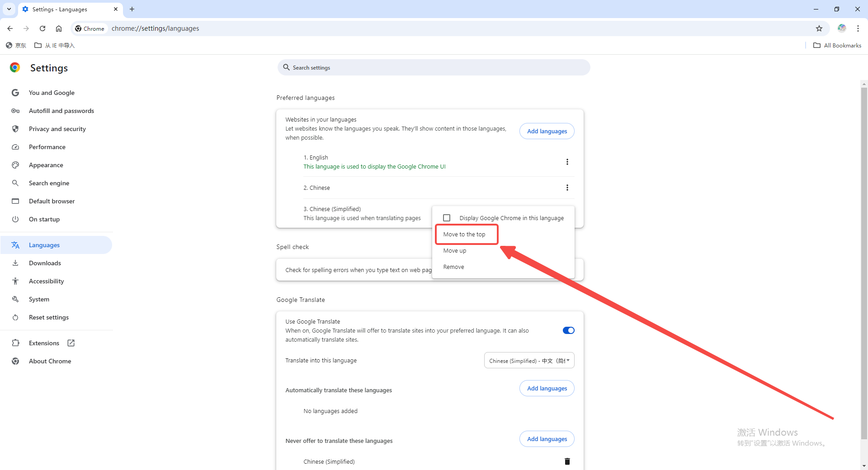Open the home page
Viewport: 868px width, 470px height.
(59, 28)
